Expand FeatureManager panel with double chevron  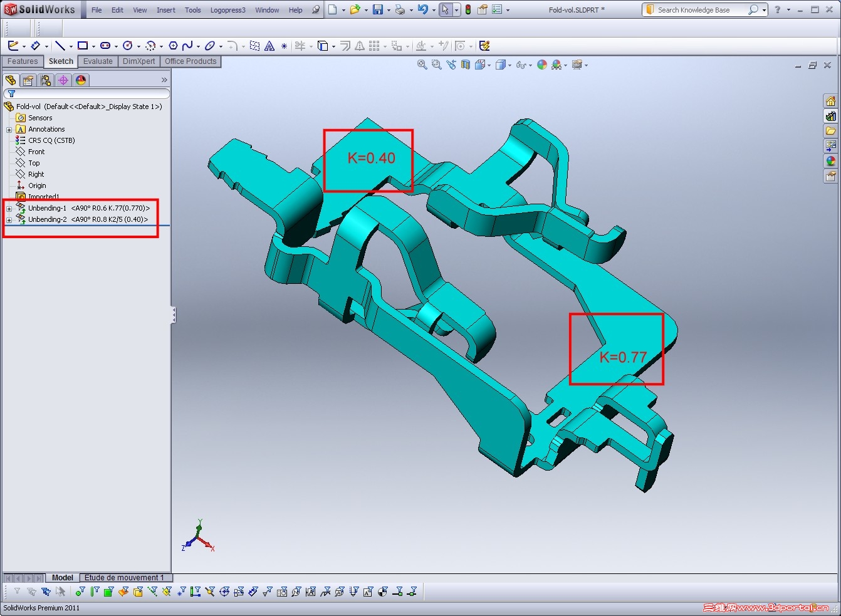point(164,80)
